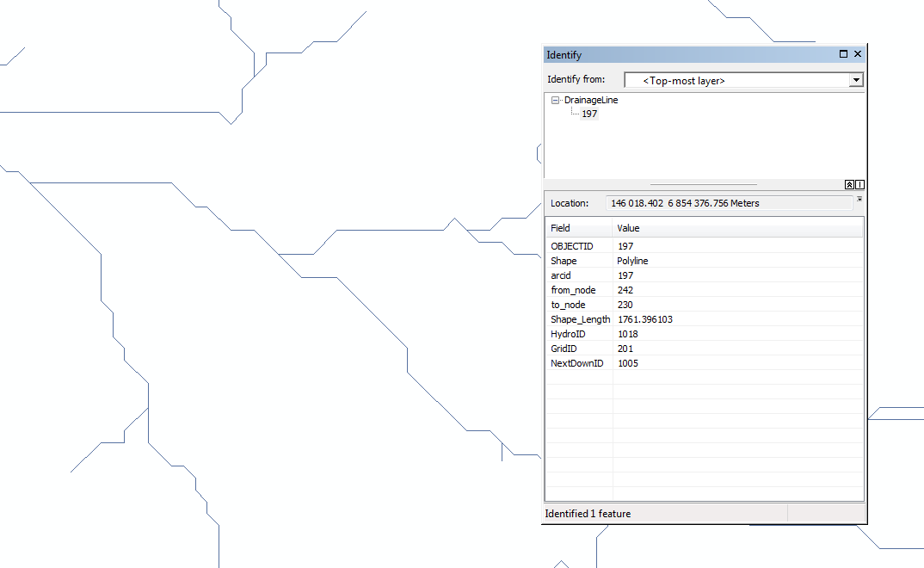
Task: Click the Top-most layer combo box
Action: pyautogui.click(x=736, y=80)
